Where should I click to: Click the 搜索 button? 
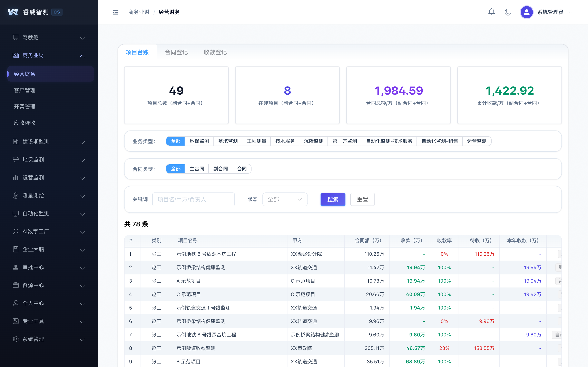[333, 200]
